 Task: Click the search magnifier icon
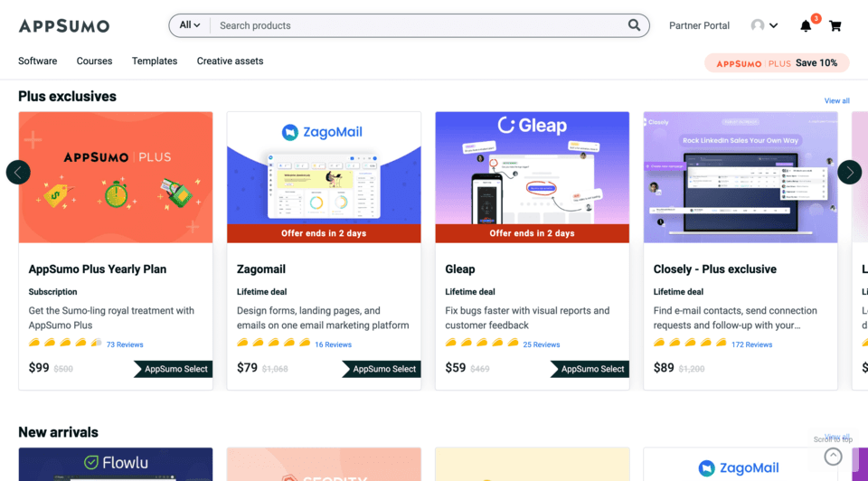point(634,25)
